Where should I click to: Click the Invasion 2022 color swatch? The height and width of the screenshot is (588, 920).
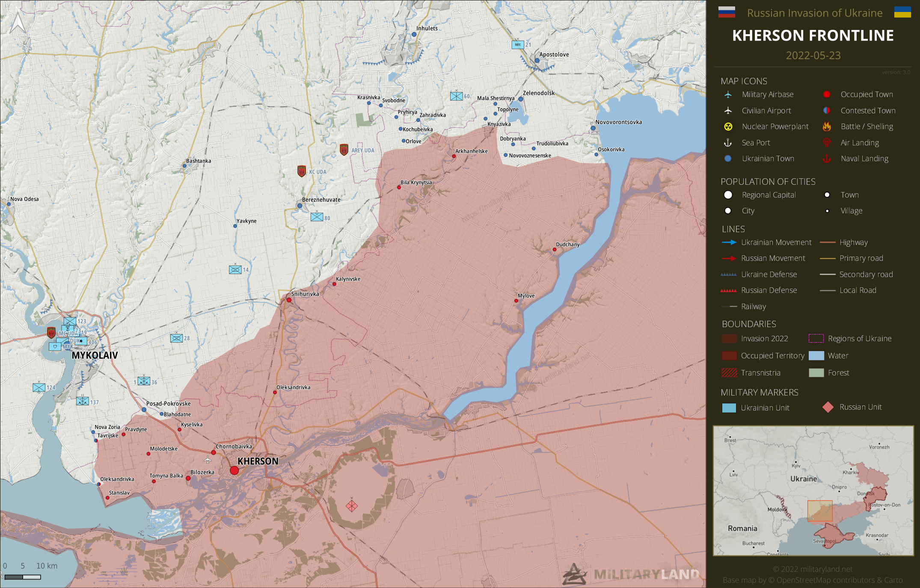729,339
